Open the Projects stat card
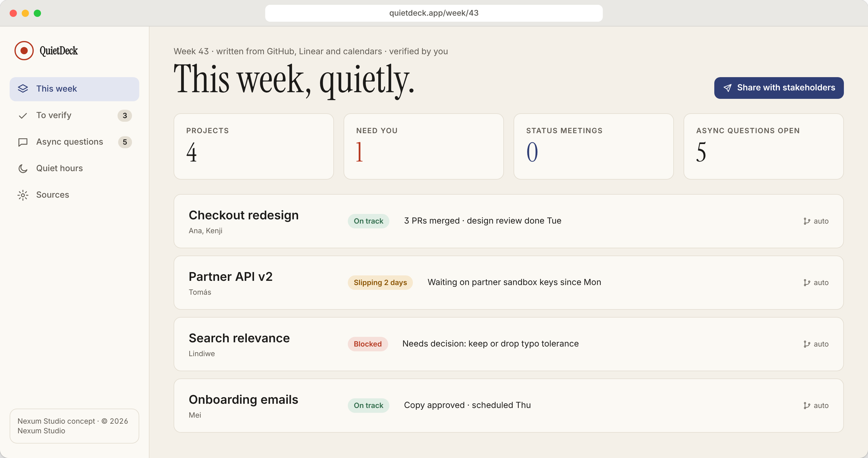 point(253,146)
